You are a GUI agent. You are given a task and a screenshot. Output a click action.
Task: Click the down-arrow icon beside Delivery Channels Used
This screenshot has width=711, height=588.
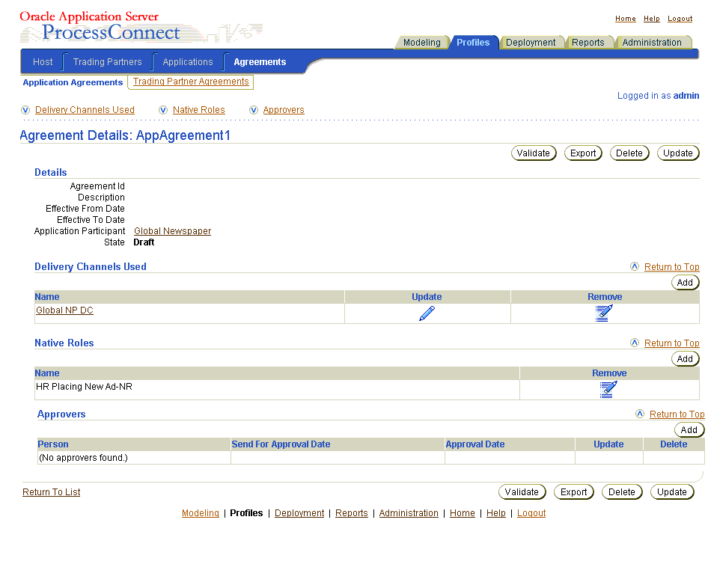[x=25, y=110]
